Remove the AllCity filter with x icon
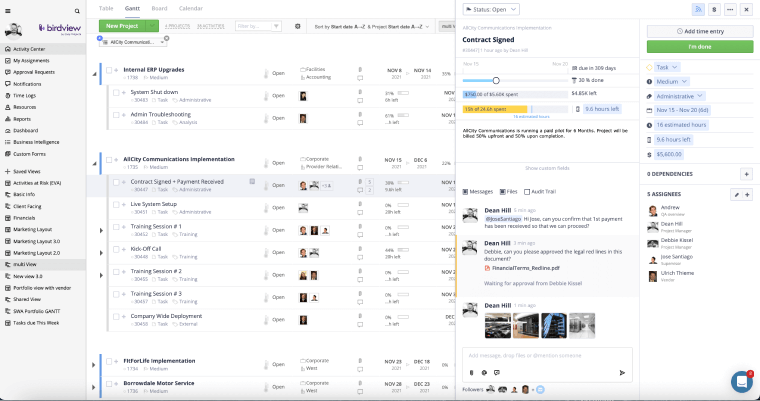 [167, 38]
